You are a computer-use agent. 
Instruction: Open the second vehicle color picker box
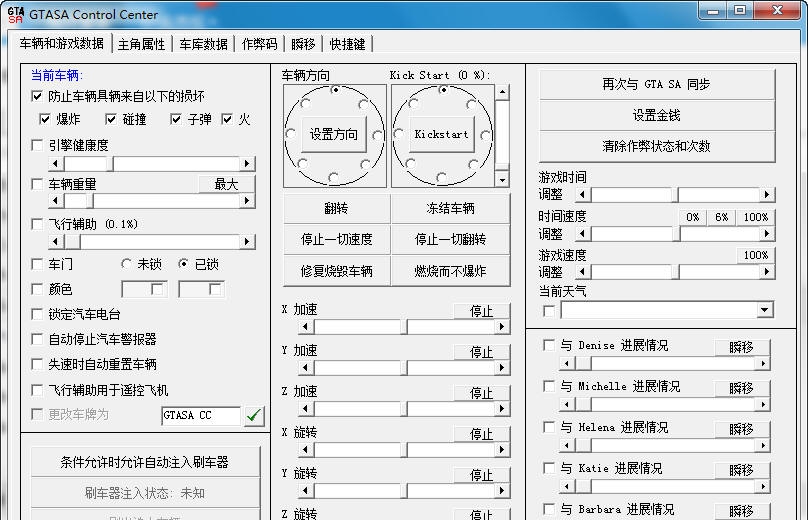tap(201, 289)
